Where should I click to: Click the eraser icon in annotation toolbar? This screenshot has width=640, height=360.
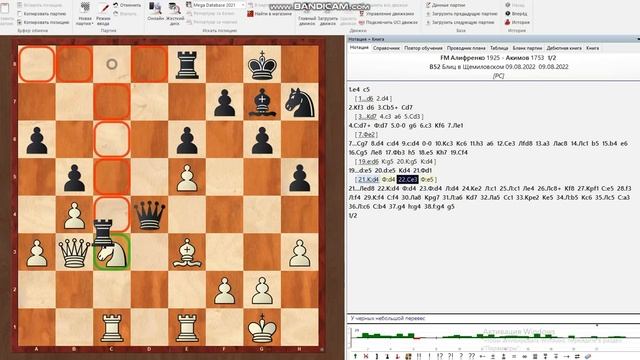tap(588, 356)
